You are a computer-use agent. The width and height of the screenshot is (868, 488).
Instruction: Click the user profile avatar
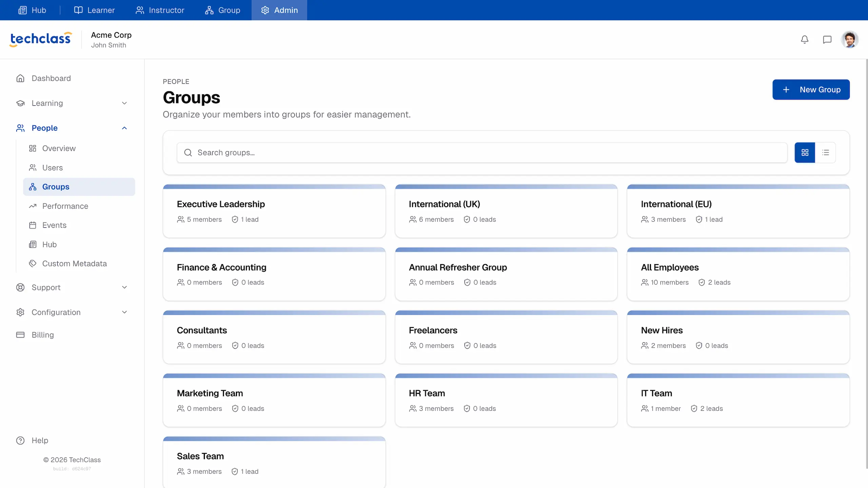pyautogui.click(x=849, y=40)
